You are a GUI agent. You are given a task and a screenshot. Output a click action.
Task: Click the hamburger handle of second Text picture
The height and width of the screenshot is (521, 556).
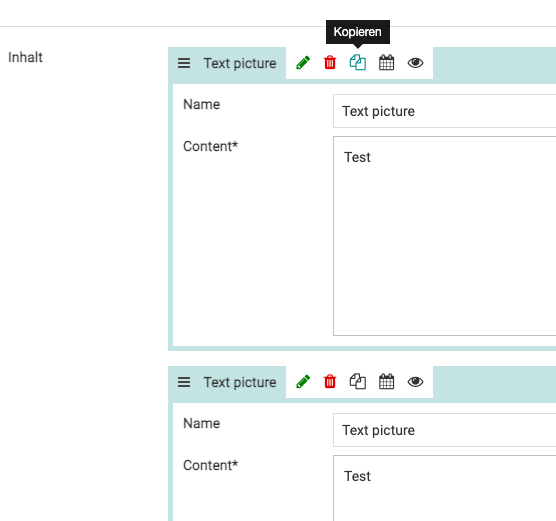point(184,382)
